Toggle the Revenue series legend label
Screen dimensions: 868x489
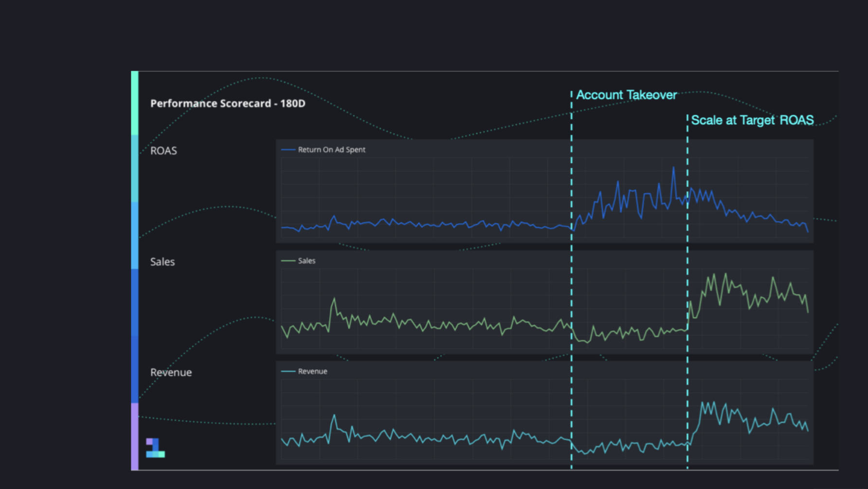pyautogui.click(x=313, y=371)
